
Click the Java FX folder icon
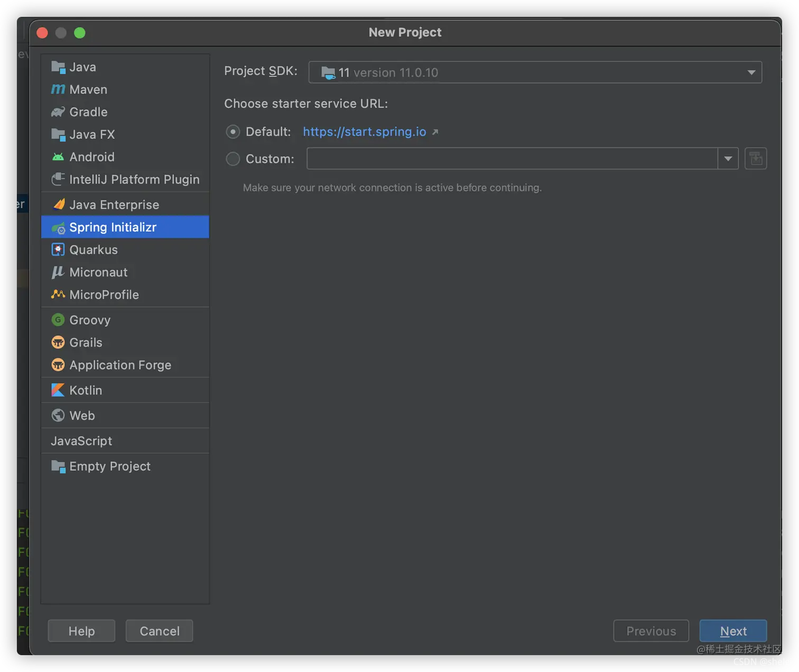click(58, 134)
